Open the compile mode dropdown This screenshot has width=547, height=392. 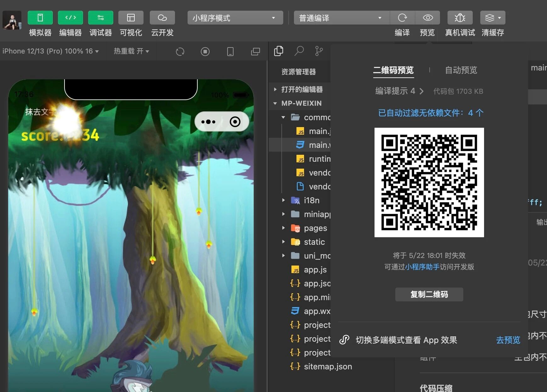[x=341, y=18]
